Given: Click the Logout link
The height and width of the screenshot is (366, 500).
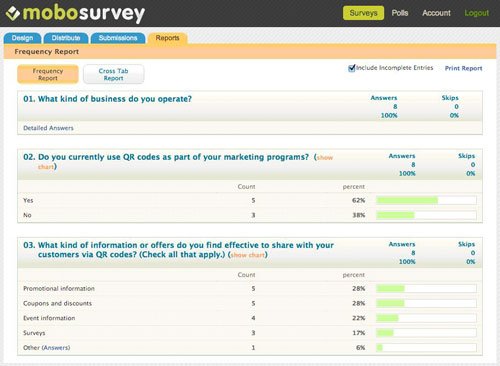Looking at the screenshot, I should [x=477, y=13].
